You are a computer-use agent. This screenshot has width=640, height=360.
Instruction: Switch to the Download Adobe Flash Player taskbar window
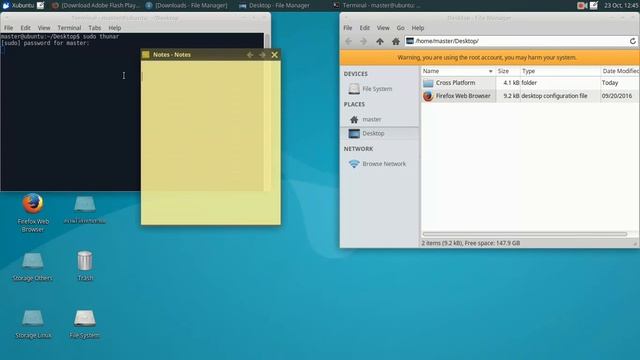96,5
